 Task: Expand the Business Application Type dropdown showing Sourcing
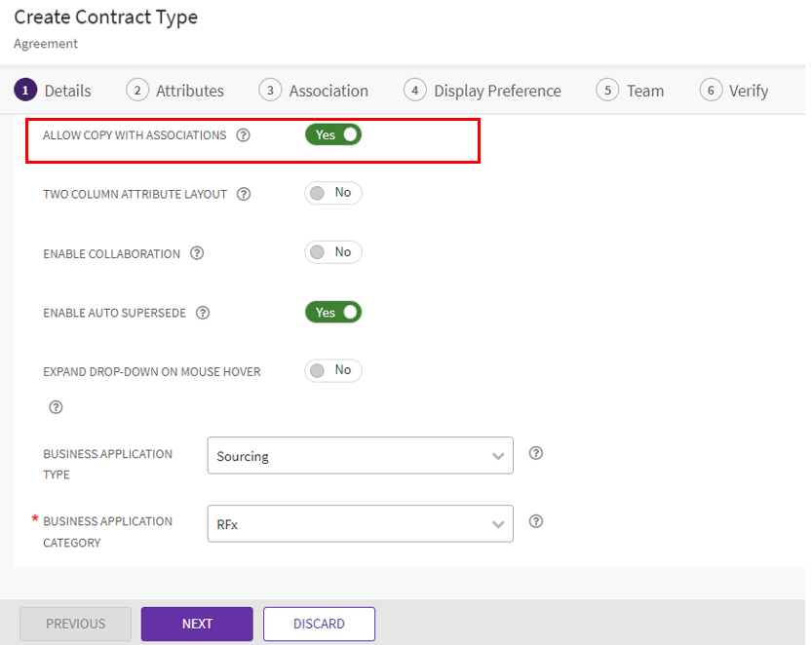[x=360, y=456]
